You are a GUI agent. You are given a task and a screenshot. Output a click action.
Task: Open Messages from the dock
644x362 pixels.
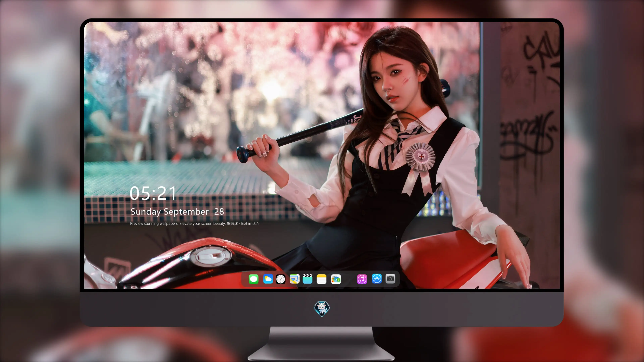[254, 279]
